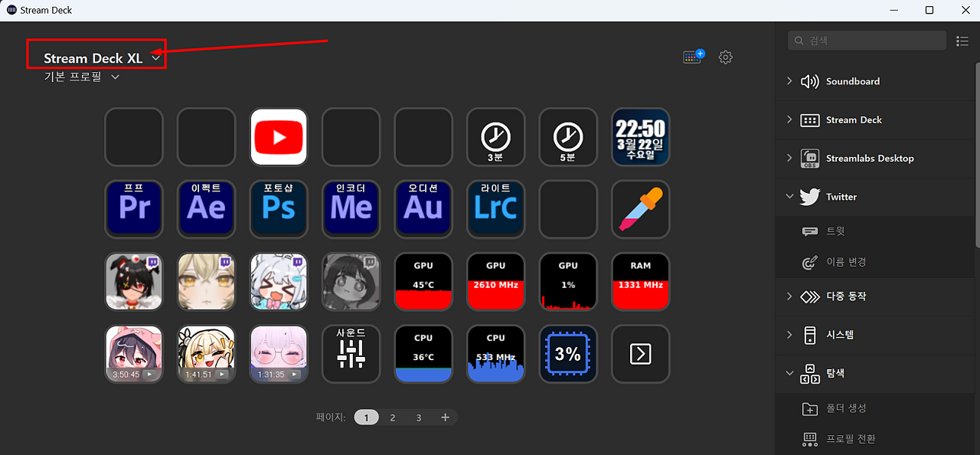Go to page 1
The image size is (980, 455).
tap(367, 417)
